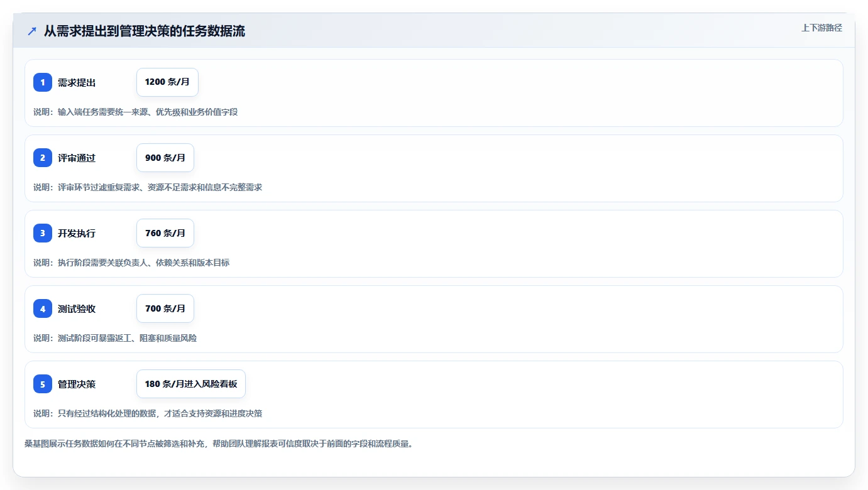This screenshot has height=490, width=868.
Task: Click the arrow icon beside the title
Action: [32, 31]
